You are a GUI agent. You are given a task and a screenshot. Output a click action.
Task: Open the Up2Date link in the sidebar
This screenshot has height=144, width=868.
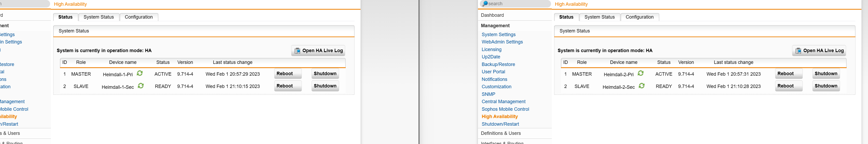point(490,57)
